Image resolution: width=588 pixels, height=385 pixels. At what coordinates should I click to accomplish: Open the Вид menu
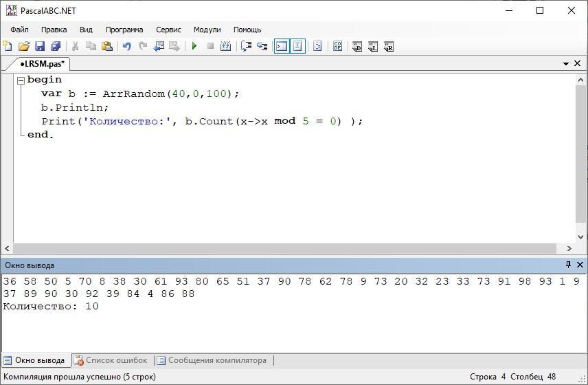click(x=86, y=30)
